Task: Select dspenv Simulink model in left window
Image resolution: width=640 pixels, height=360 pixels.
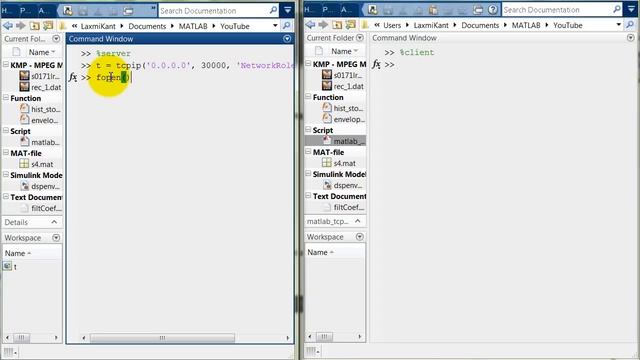Action: pos(40,186)
